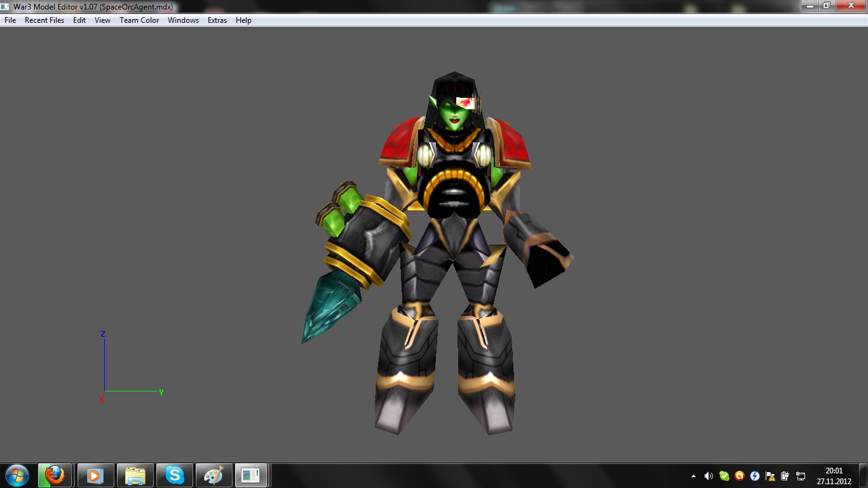Open the Help menu
This screenshot has width=868, height=488.
(x=243, y=20)
